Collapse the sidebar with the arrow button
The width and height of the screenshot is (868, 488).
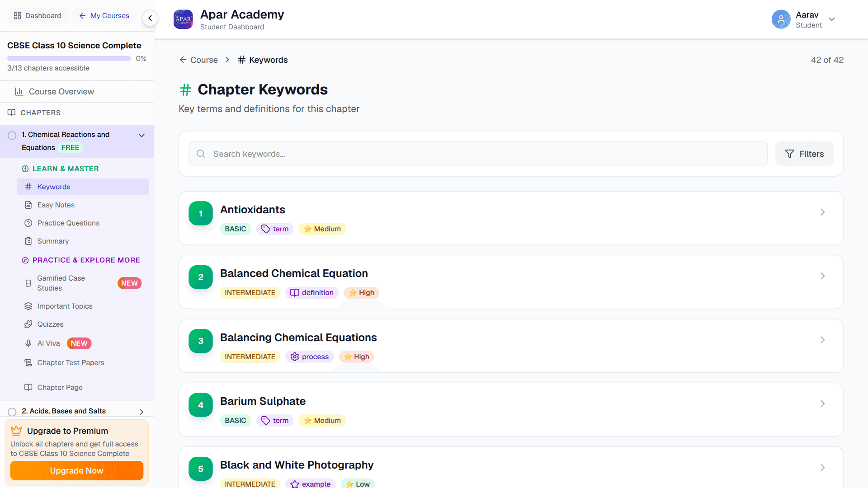[x=150, y=18]
